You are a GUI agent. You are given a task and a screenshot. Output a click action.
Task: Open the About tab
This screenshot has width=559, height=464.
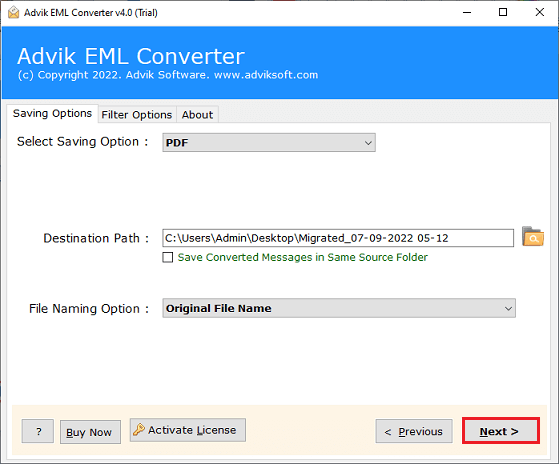click(198, 115)
